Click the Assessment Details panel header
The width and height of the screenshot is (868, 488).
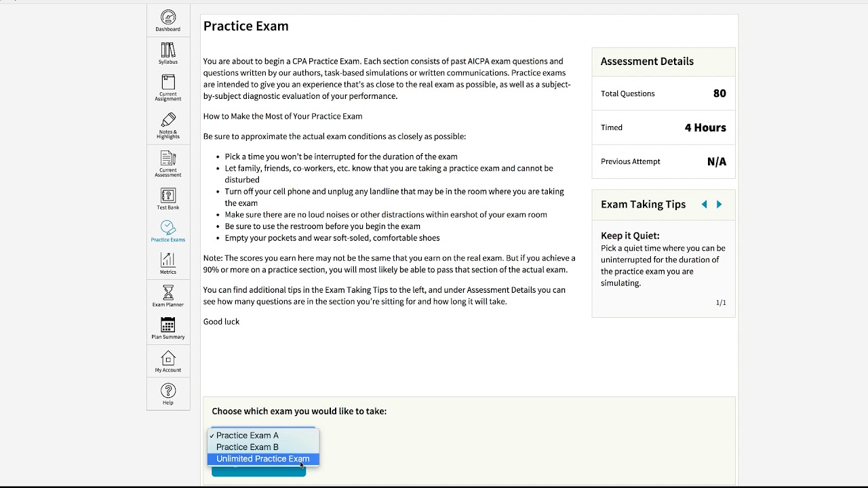(x=647, y=62)
